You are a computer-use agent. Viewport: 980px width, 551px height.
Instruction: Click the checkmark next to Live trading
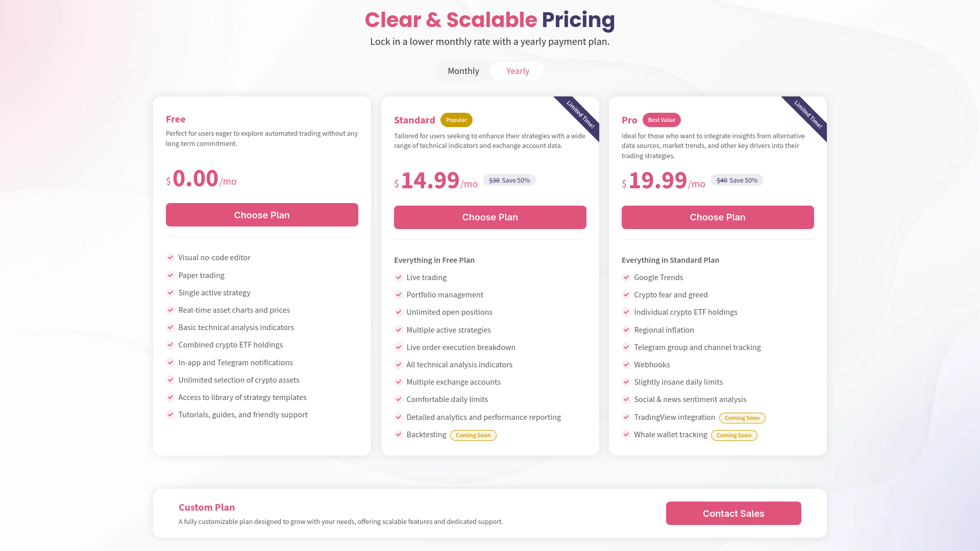tap(399, 277)
